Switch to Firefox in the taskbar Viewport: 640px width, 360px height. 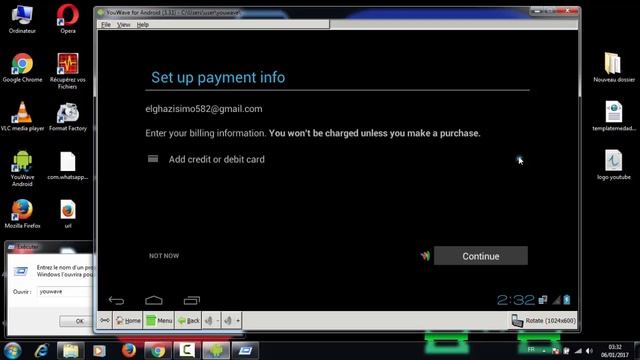[x=129, y=351]
